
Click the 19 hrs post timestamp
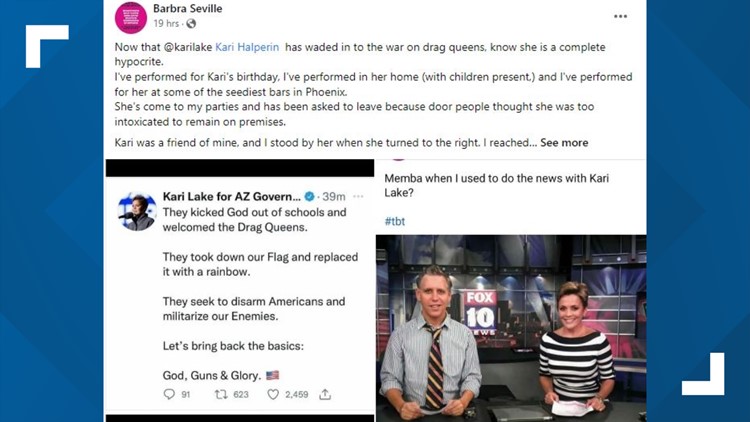click(166, 23)
